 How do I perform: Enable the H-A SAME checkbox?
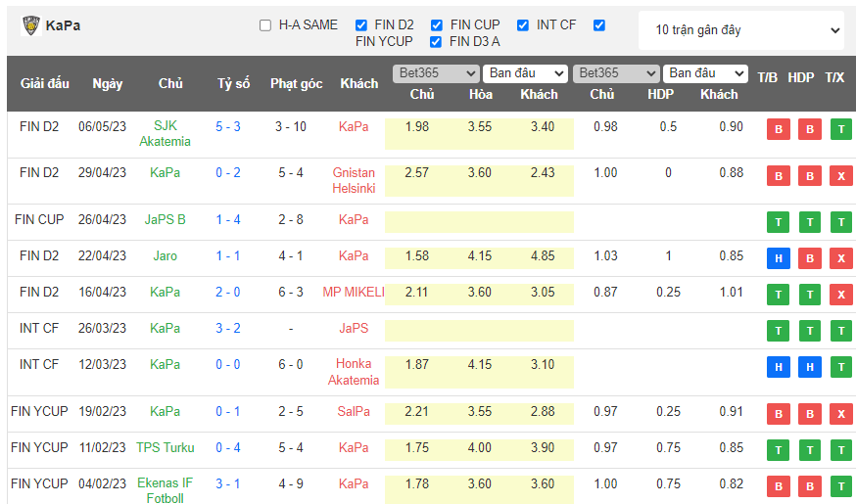265,25
